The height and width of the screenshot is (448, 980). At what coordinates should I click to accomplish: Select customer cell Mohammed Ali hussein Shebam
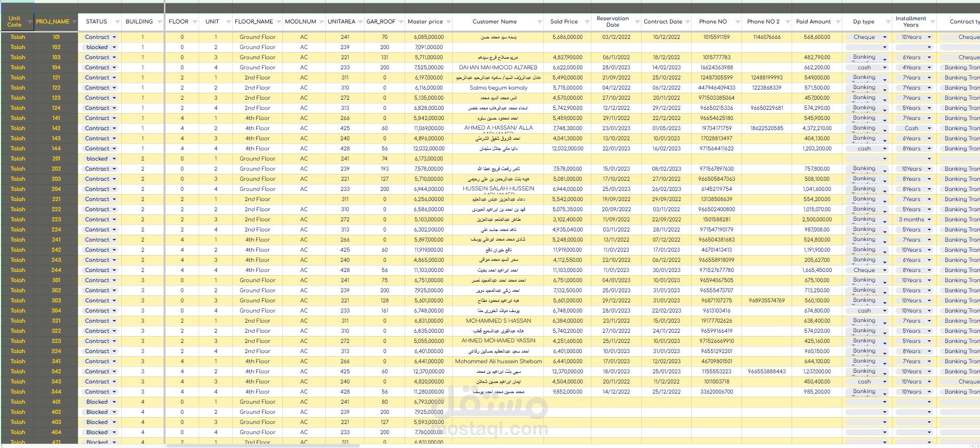point(498,362)
